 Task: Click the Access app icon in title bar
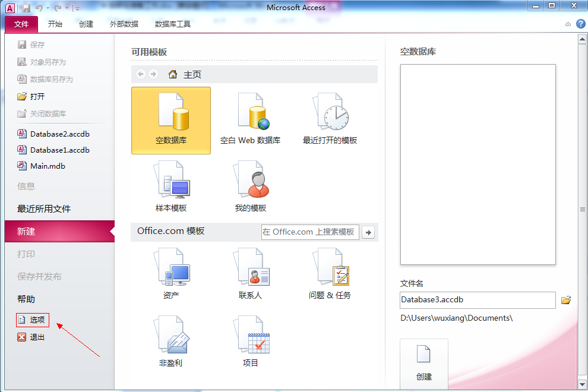pos(10,8)
